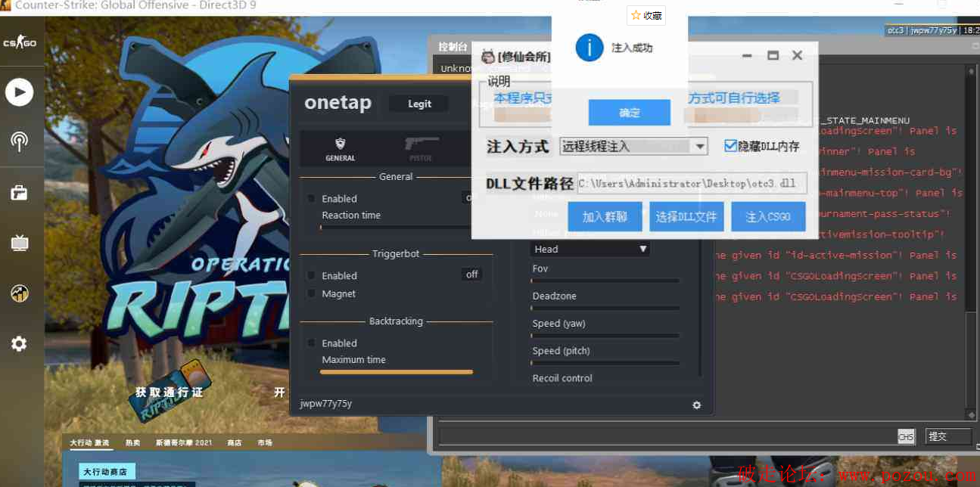Click the 大行动商店 button
This screenshot has width=980, height=487.
pyautogui.click(x=107, y=472)
